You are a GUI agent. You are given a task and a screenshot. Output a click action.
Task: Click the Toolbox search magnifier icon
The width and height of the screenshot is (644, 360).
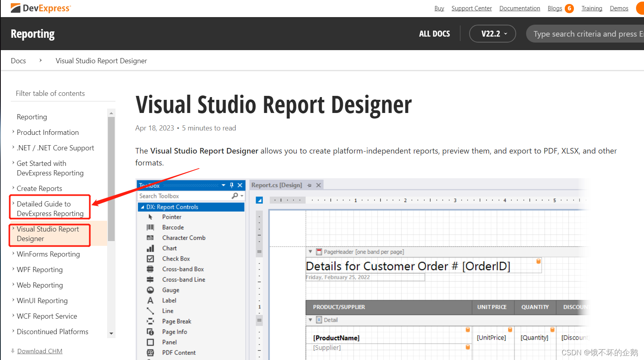(x=235, y=196)
